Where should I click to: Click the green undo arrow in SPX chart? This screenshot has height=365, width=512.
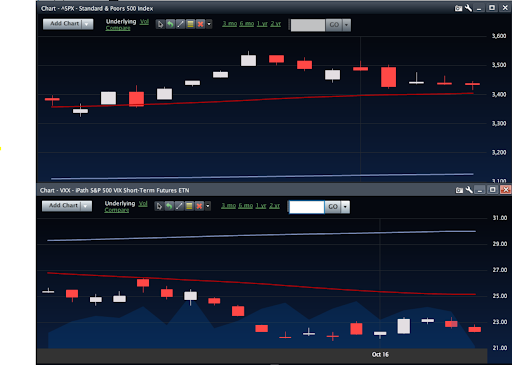pyautogui.click(x=170, y=24)
